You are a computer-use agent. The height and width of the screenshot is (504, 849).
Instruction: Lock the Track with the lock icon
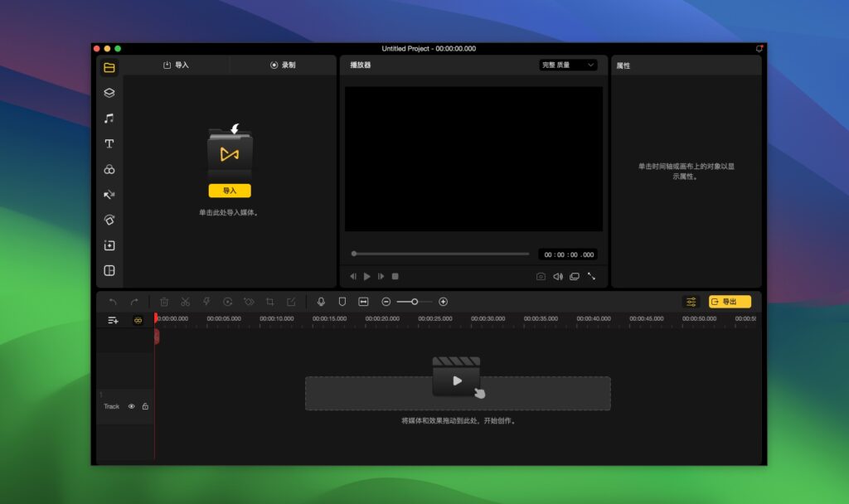click(x=146, y=406)
